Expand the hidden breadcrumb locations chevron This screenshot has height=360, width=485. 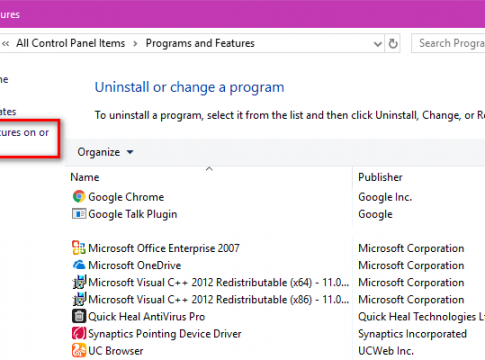point(5,43)
